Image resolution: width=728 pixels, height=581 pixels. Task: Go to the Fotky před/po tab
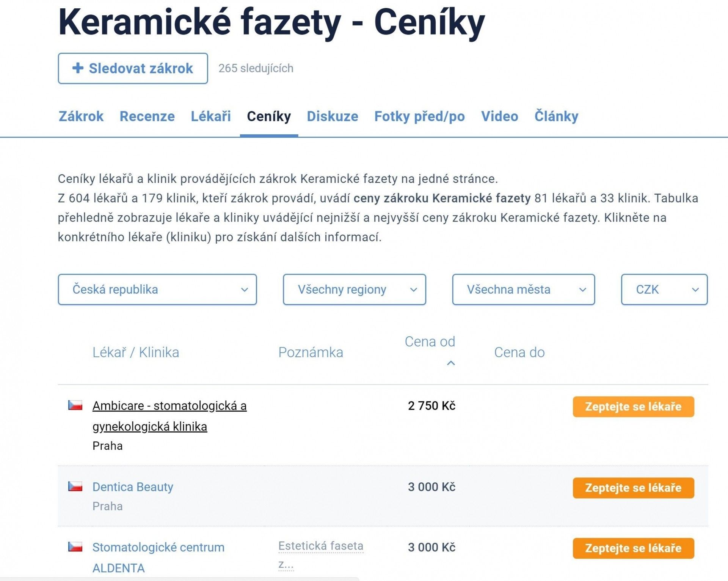pos(419,116)
